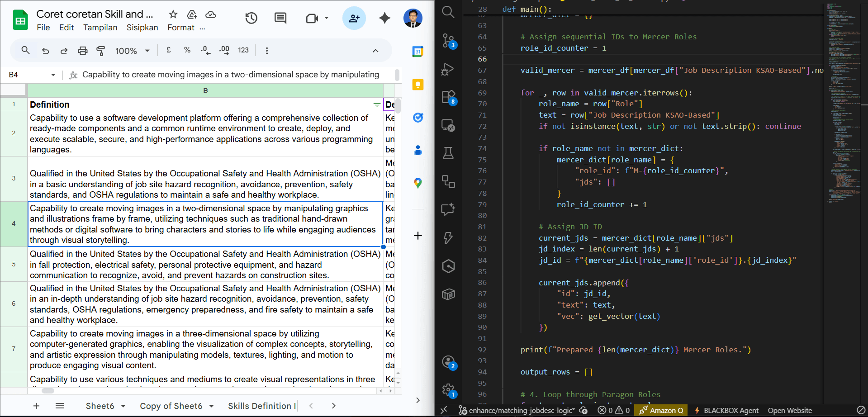Screen dimensions: 868x417
Task: Click the Gemini sparkle icon
Action: pyautogui.click(x=384, y=18)
